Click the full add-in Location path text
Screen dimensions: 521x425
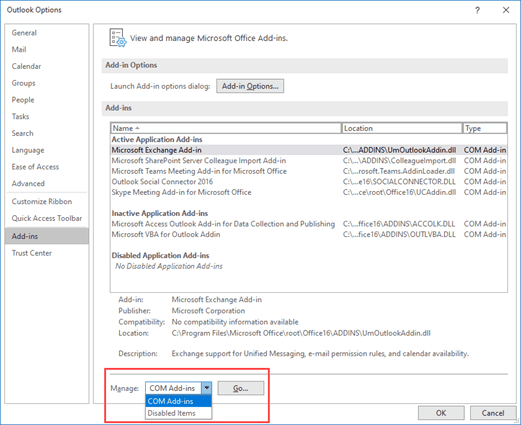coord(301,333)
